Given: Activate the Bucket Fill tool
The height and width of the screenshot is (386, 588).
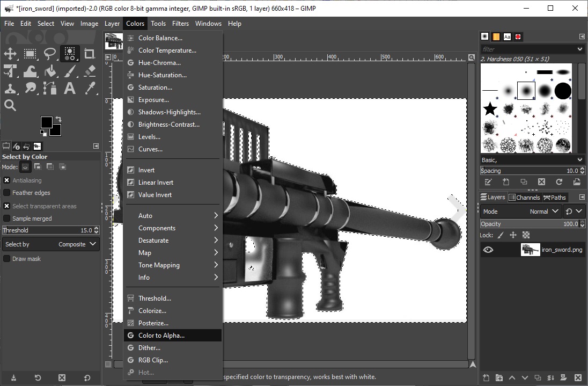Looking at the screenshot, I should click(x=50, y=71).
